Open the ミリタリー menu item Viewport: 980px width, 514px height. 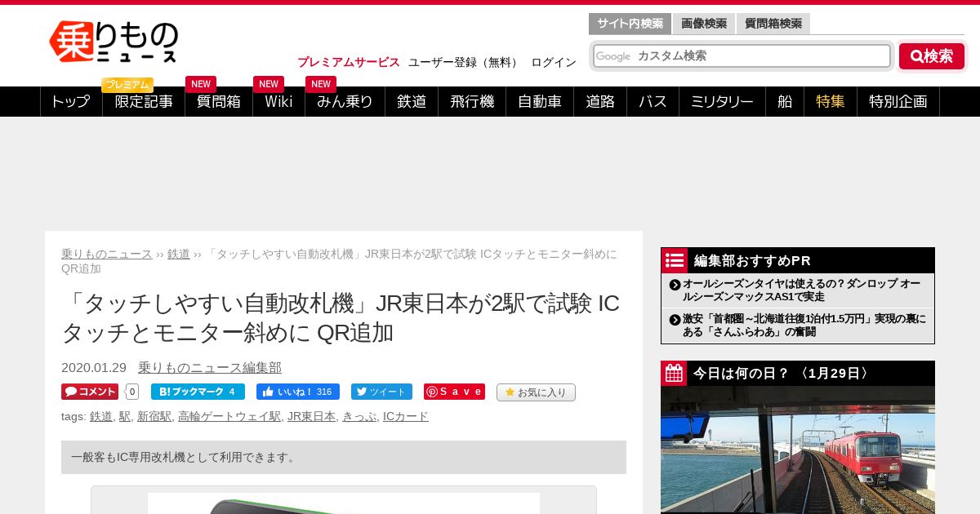point(722,101)
